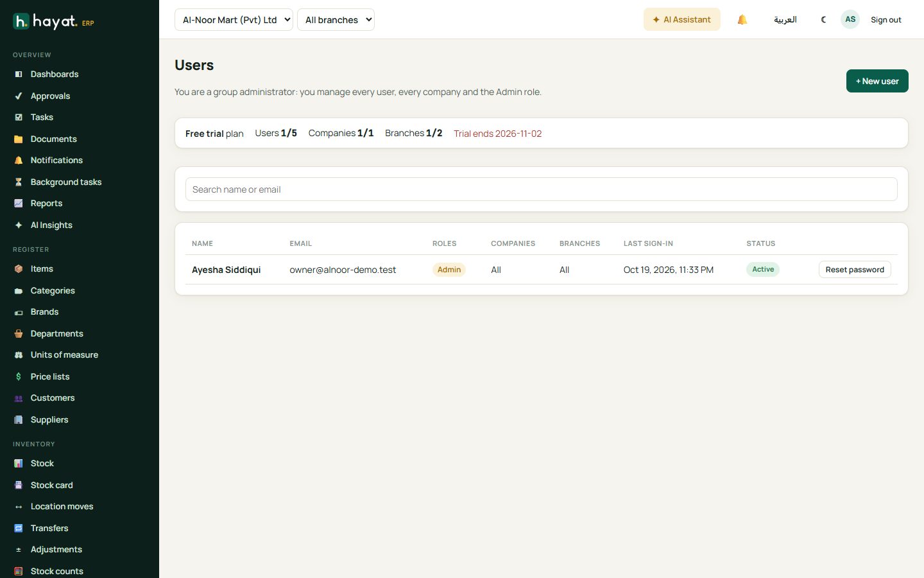Click the Tasks icon in sidebar
The image size is (924, 578).
[19, 118]
